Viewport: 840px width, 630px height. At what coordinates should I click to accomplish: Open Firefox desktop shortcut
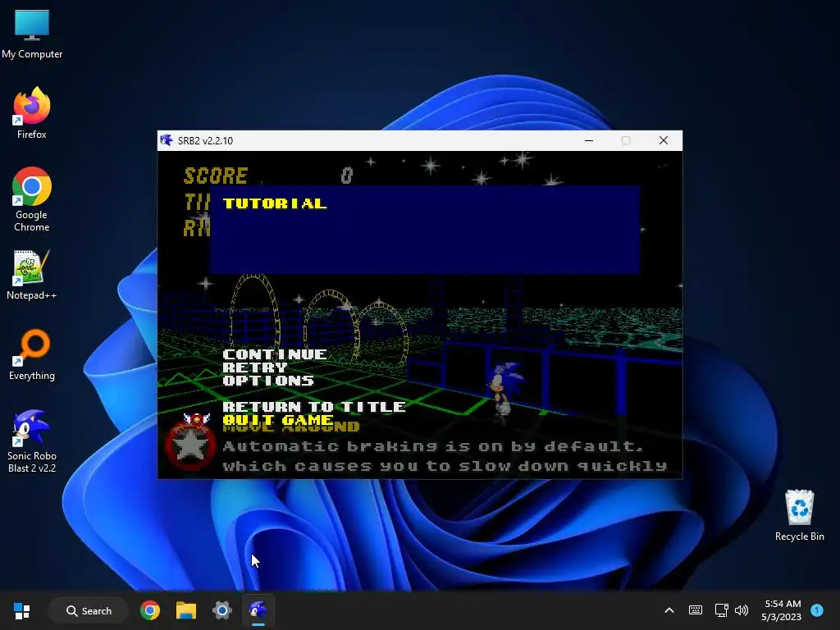[x=32, y=113]
